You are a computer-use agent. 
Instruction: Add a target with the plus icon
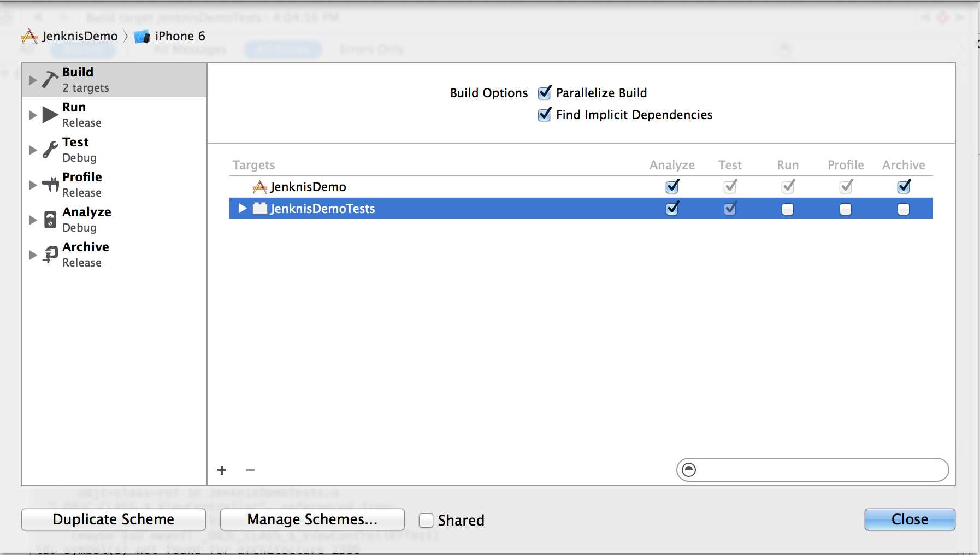(222, 470)
